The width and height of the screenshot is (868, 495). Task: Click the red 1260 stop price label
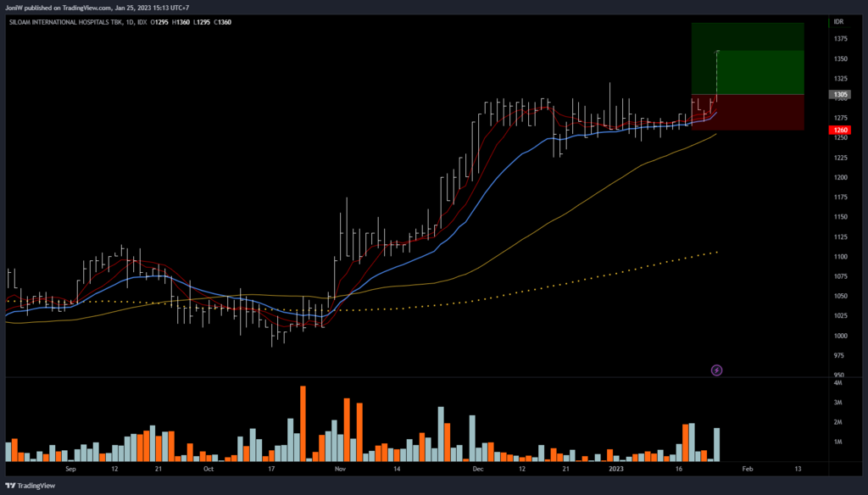840,130
